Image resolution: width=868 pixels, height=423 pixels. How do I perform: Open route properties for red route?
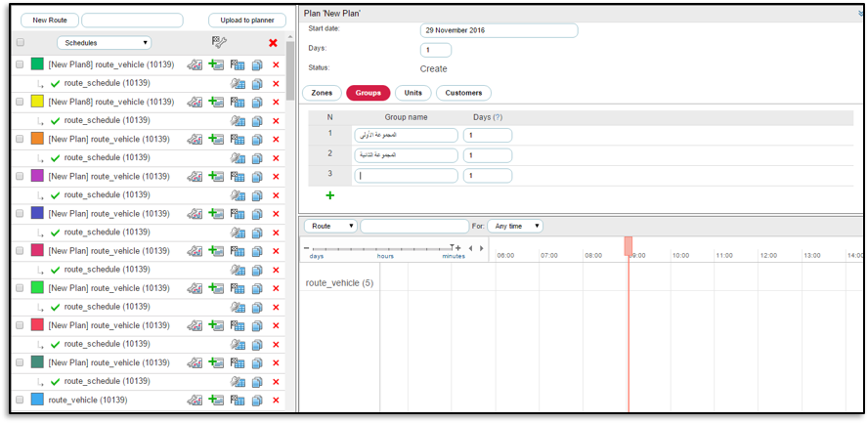click(238, 325)
